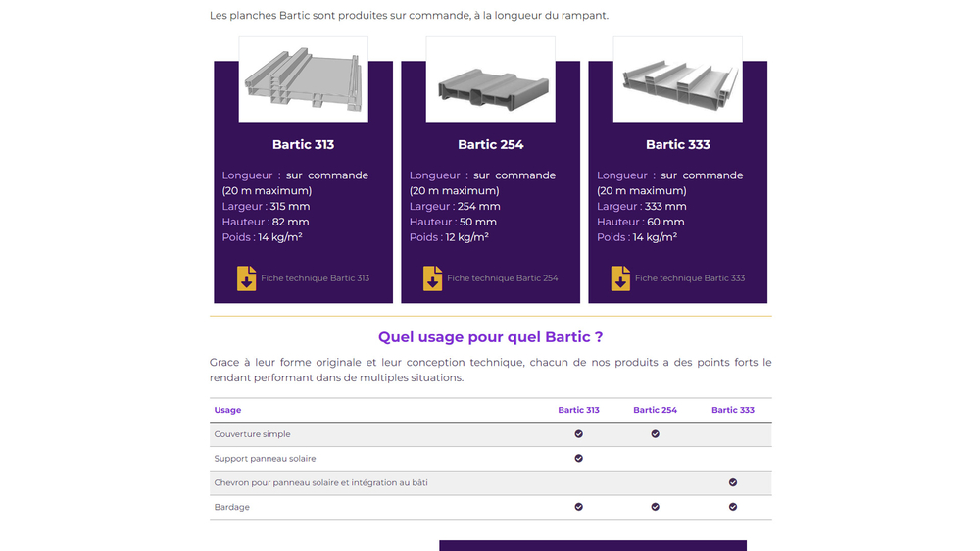Click the Quel usage pour quel Bartic heading
Screen dimensions: 980x551
tap(490, 337)
